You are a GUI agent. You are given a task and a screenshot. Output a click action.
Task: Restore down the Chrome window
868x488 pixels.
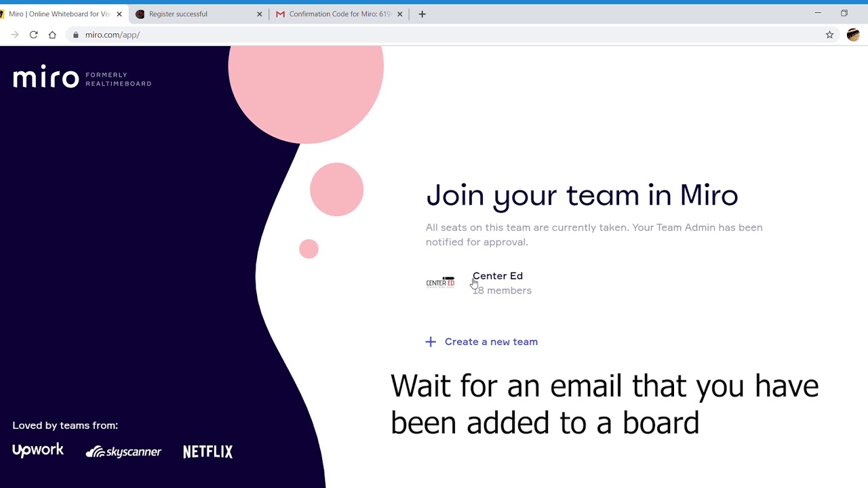(844, 13)
